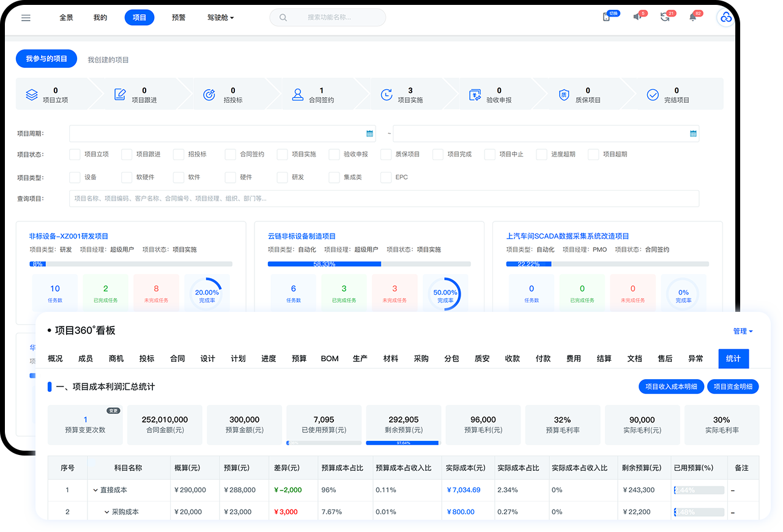783x532 pixels.
Task: Open the 云链非标设备制造项目 project link
Action: click(302, 236)
